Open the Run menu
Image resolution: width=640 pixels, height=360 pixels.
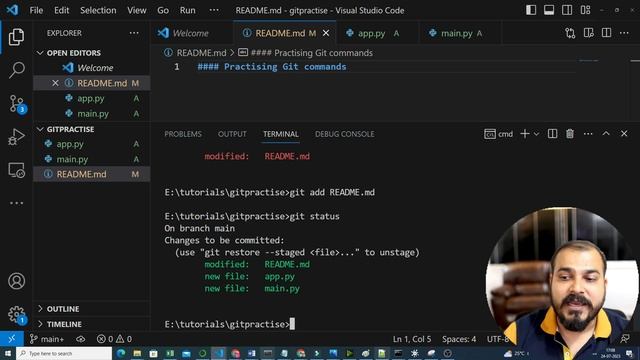point(187,10)
